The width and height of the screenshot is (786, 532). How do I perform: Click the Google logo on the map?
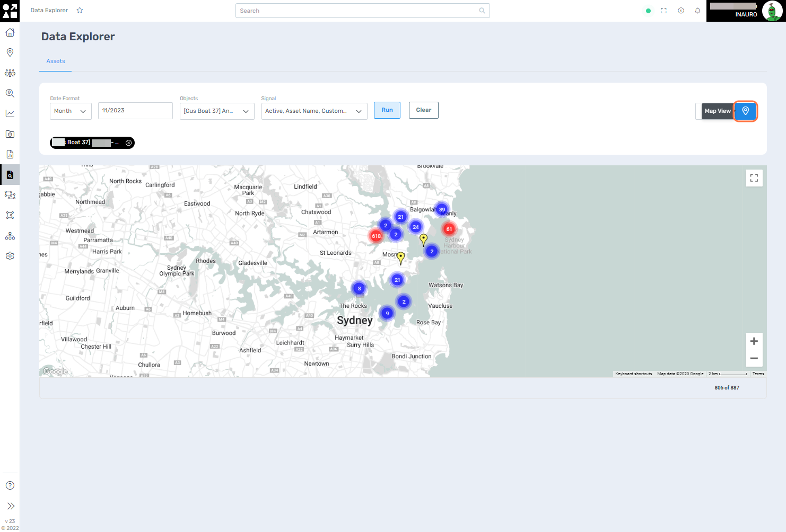tap(56, 371)
